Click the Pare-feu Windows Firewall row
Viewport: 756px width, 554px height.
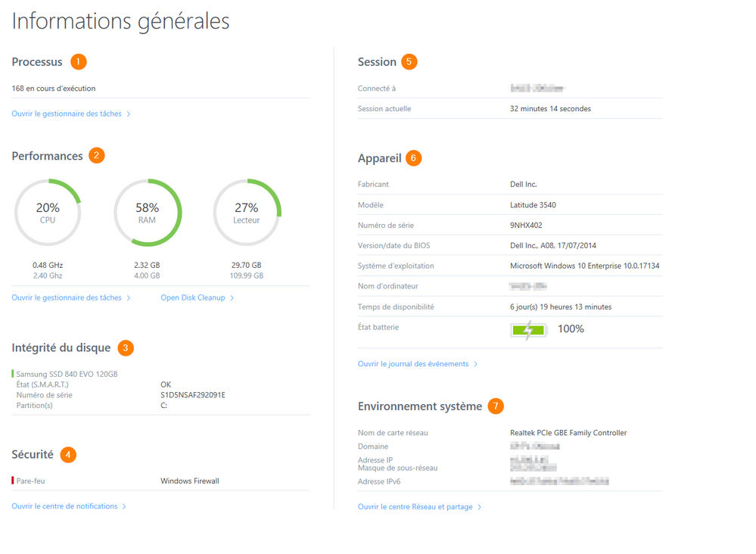click(x=160, y=481)
